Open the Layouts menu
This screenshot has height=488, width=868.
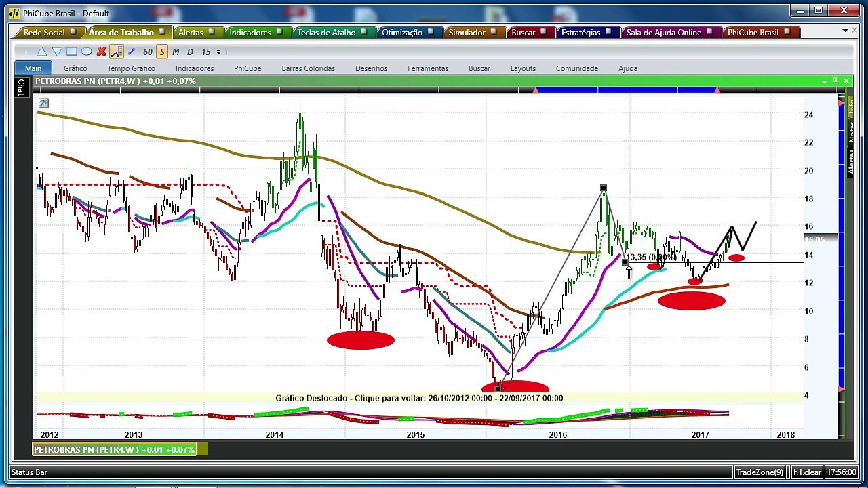point(523,68)
